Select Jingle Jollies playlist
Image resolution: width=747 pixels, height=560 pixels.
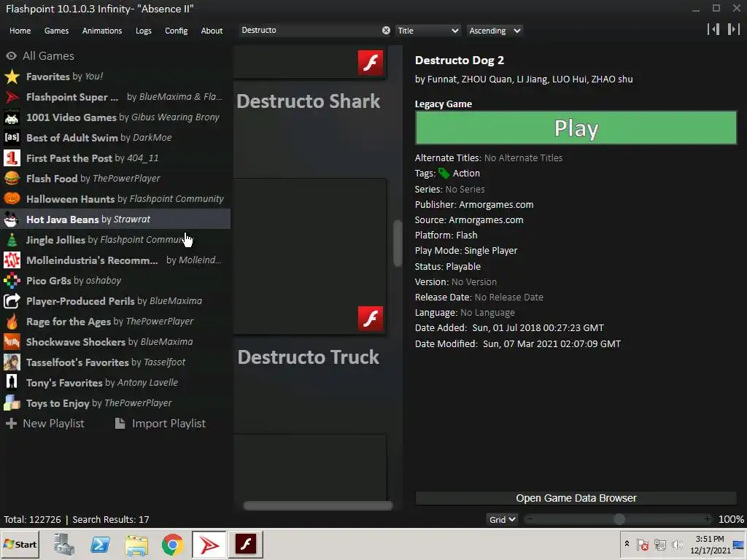[115, 240]
